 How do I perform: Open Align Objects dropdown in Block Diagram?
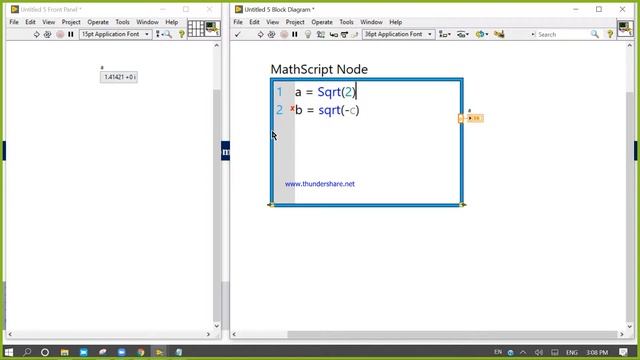[x=445, y=35]
